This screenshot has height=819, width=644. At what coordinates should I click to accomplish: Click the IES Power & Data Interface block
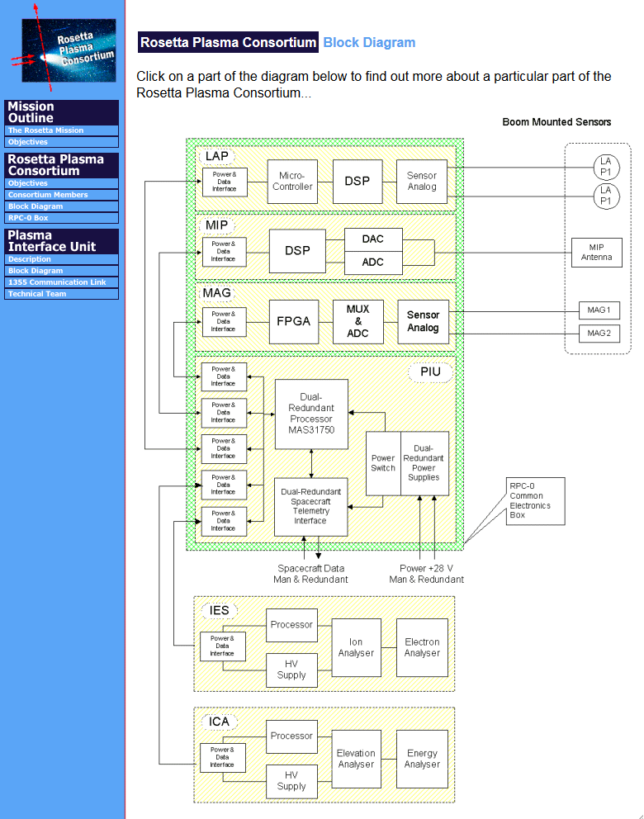pos(222,646)
